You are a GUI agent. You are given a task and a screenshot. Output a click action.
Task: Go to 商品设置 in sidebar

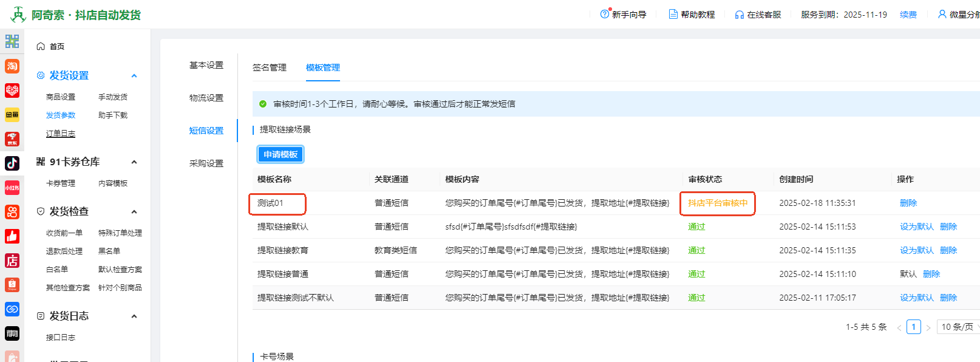pos(61,97)
